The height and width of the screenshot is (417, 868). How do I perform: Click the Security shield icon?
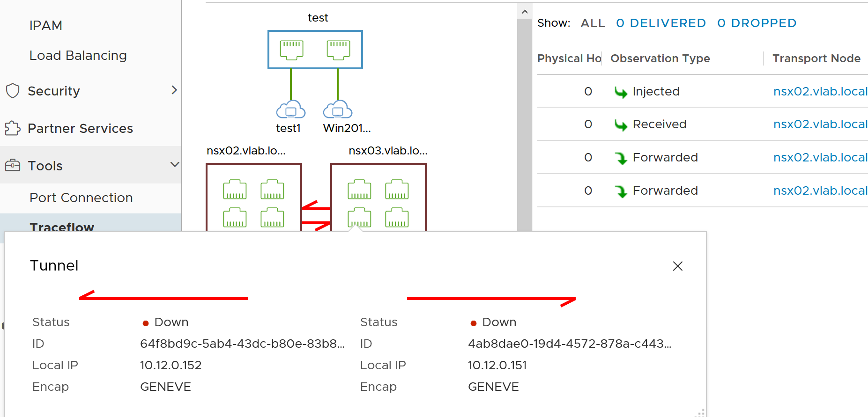click(x=13, y=90)
